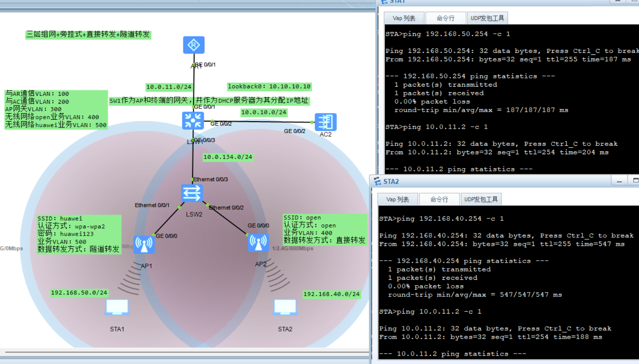This screenshot has height=364, width=639.
Task: Click AR1 port label GE 0/0/1
Action: point(205,64)
